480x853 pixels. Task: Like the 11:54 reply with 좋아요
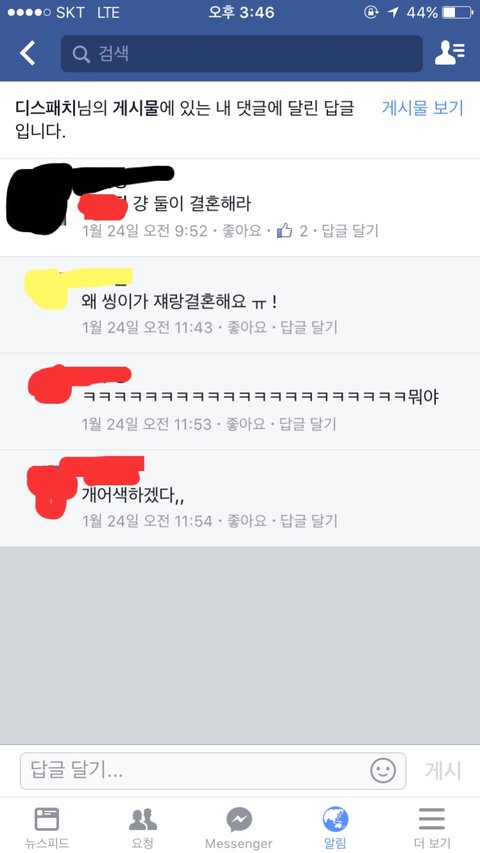click(x=248, y=521)
